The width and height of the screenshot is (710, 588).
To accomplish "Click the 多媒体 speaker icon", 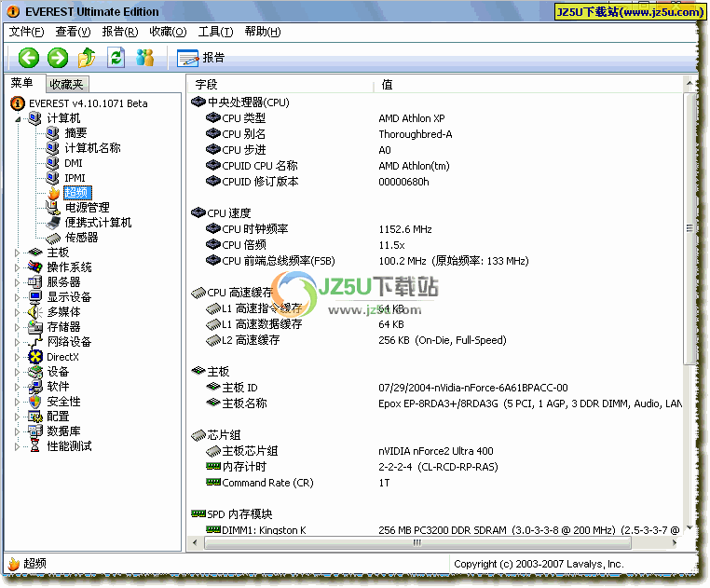I will tap(35, 312).
